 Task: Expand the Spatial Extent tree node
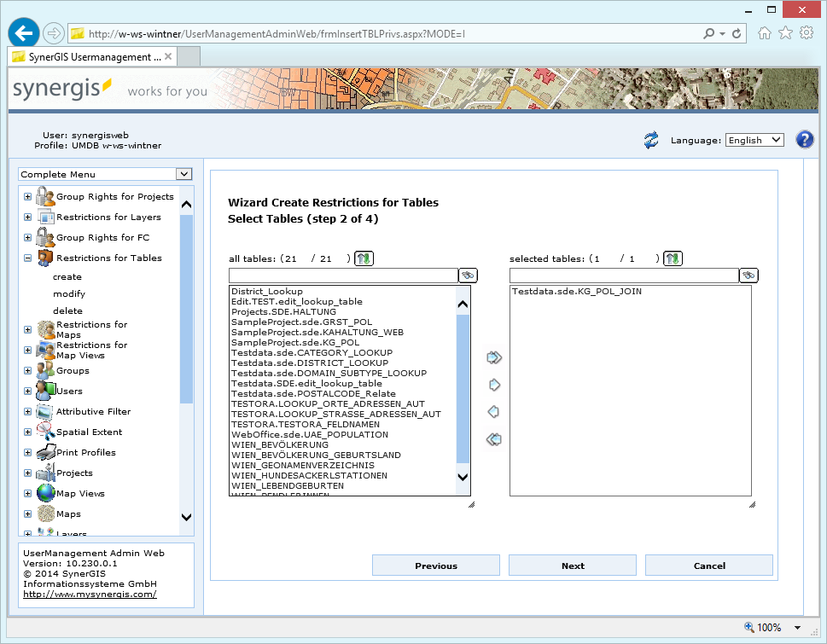pos(27,432)
